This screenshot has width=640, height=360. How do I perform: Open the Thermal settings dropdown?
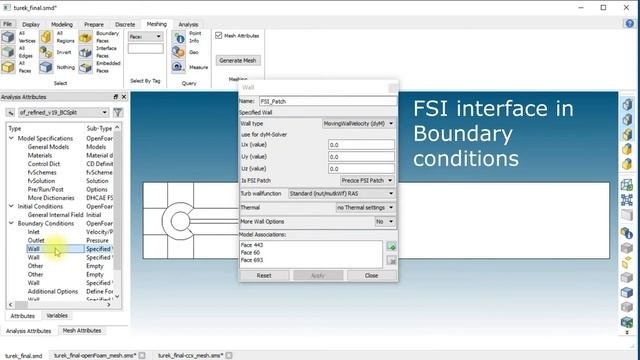(365, 207)
